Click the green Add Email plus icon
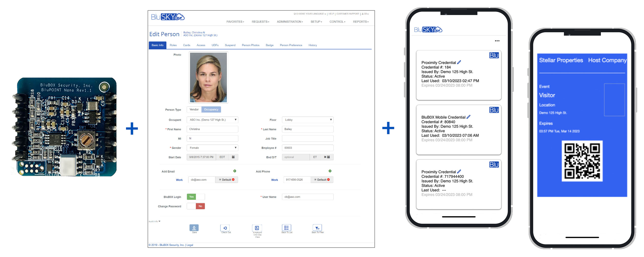This screenshot has height=257, width=644. coord(235,171)
